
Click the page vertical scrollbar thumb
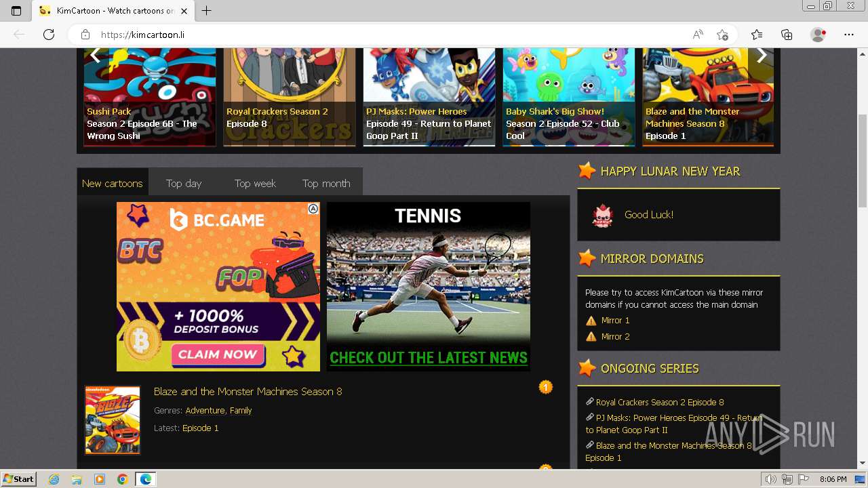[x=862, y=161]
